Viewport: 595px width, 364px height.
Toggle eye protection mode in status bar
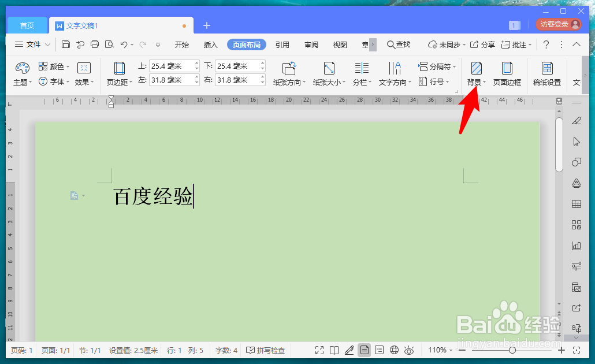pos(408,350)
